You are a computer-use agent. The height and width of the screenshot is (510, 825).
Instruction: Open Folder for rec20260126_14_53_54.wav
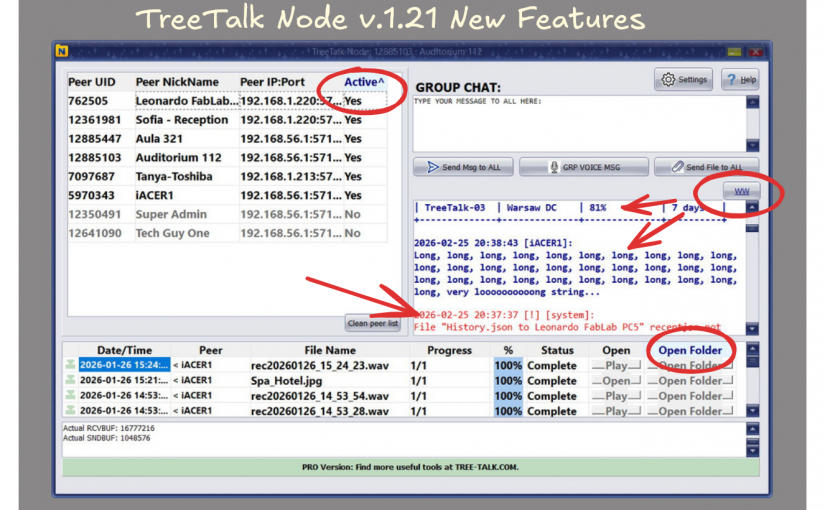point(690,396)
